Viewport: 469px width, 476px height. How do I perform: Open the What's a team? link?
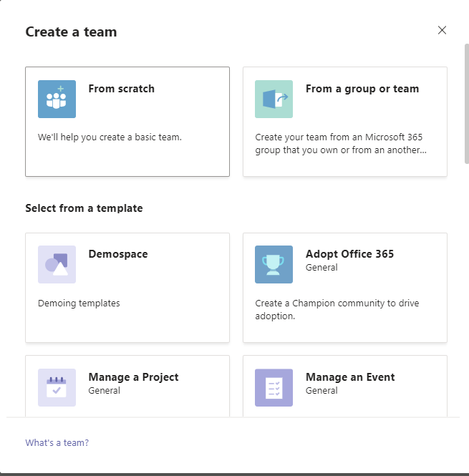click(x=57, y=442)
